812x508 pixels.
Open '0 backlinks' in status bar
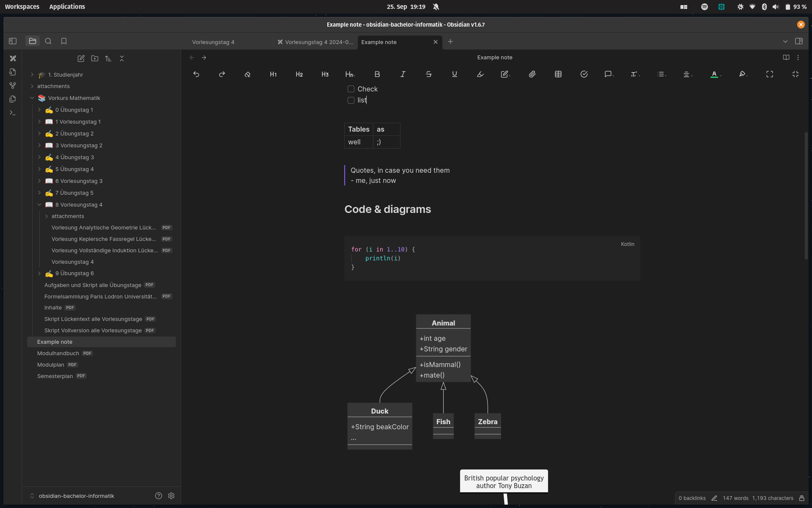(x=692, y=498)
